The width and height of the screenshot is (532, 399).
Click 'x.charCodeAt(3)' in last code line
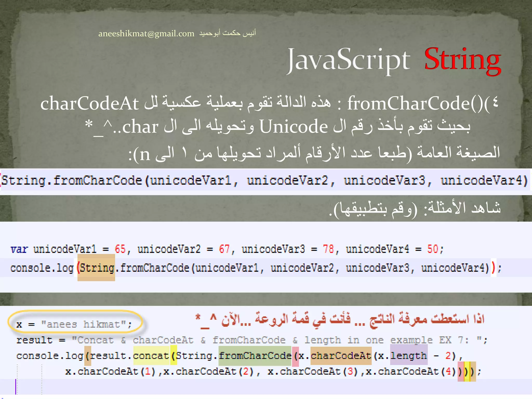312,371
